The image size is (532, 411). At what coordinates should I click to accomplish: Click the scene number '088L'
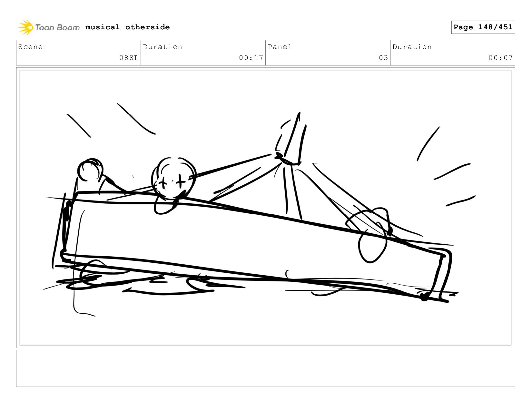point(129,58)
